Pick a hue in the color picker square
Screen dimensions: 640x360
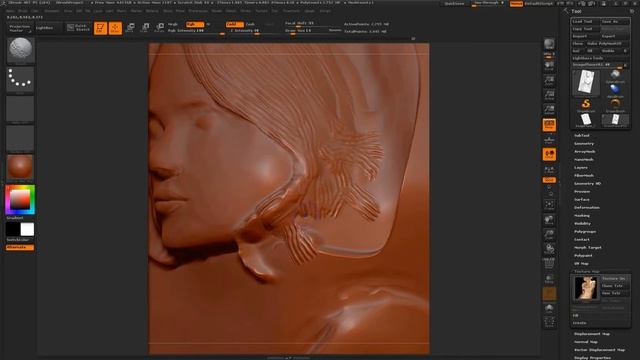pyautogui.click(x=20, y=200)
